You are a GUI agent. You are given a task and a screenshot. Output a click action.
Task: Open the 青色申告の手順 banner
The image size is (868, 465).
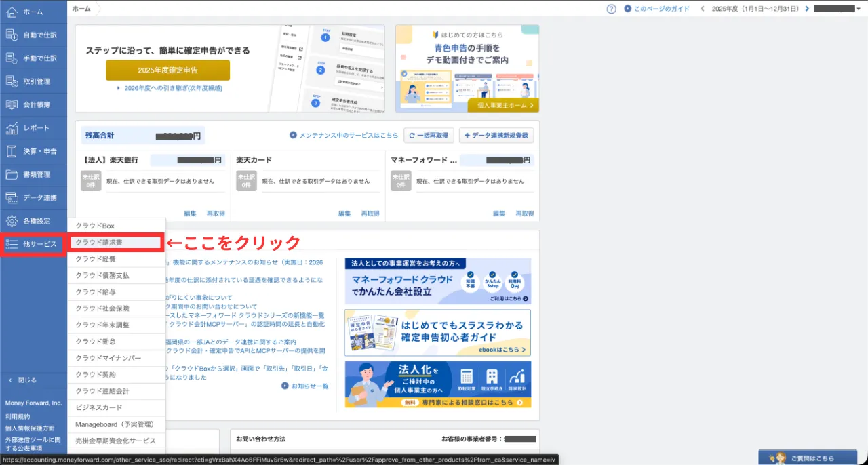click(x=467, y=68)
